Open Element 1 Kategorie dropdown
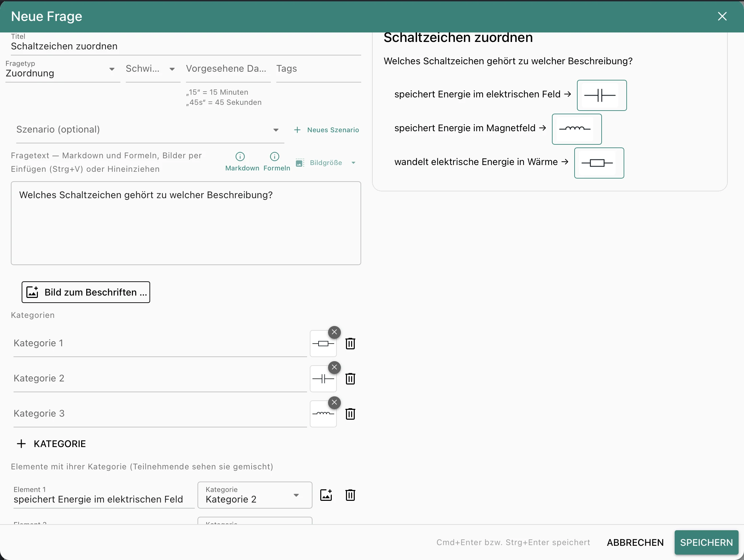Viewport: 744px width, 560px height. coord(255,495)
